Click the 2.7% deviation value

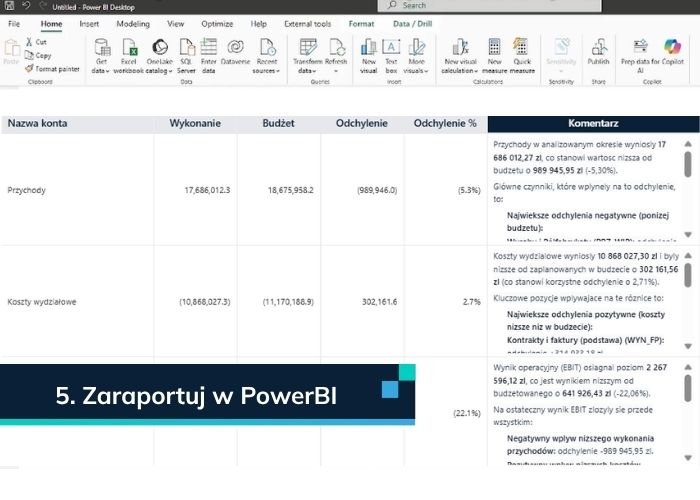tap(471, 302)
